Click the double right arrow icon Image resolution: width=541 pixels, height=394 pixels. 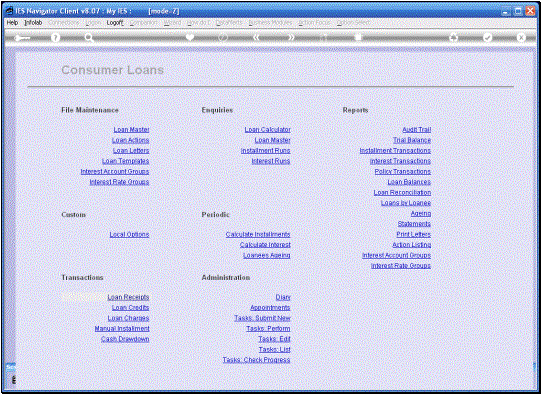pyautogui.click(x=291, y=37)
